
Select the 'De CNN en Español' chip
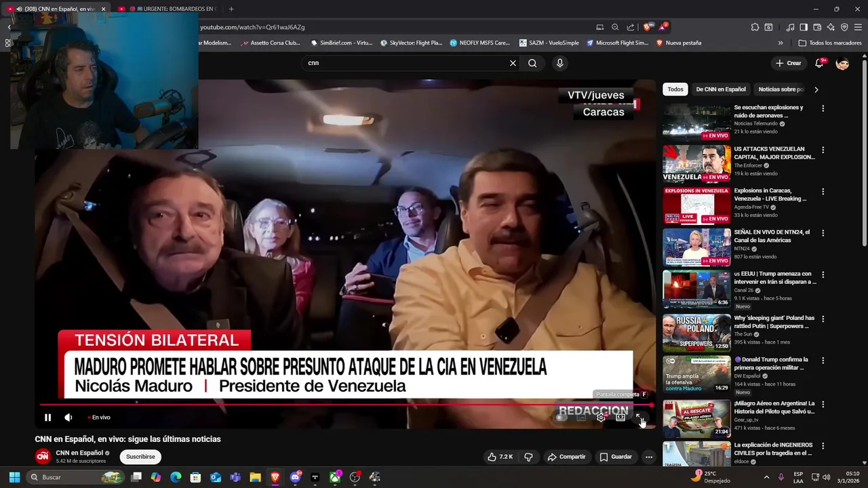[x=721, y=89]
